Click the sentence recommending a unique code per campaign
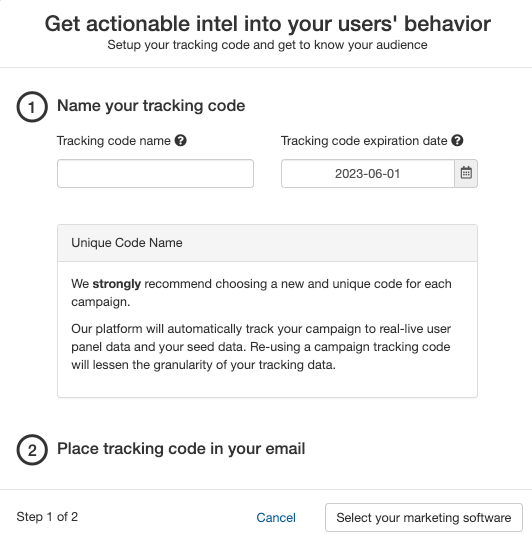 click(x=261, y=293)
